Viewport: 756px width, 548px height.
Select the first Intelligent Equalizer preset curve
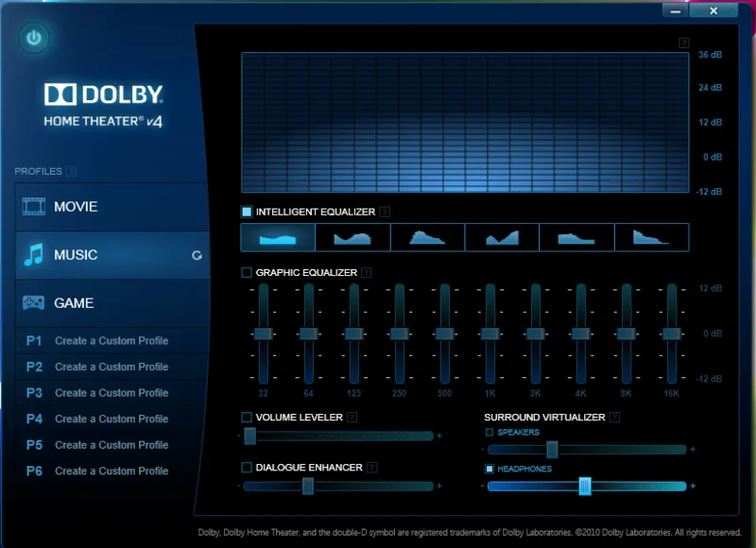279,237
